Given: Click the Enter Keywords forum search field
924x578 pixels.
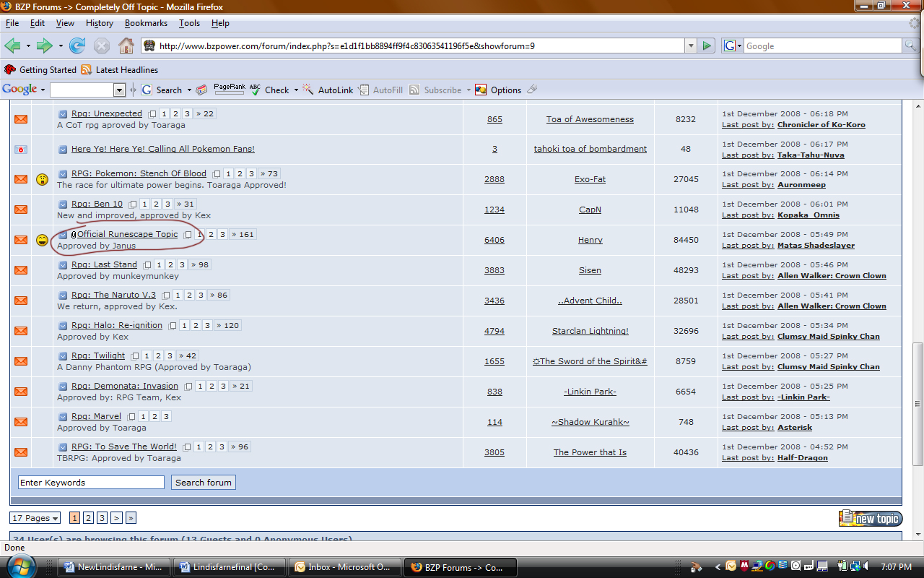Looking at the screenshot, I should [92, 483].
